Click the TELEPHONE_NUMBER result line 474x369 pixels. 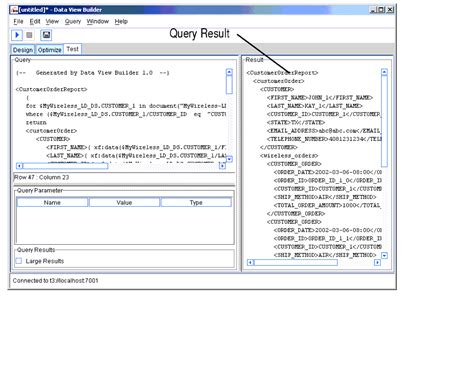click(x=324, y=139)
